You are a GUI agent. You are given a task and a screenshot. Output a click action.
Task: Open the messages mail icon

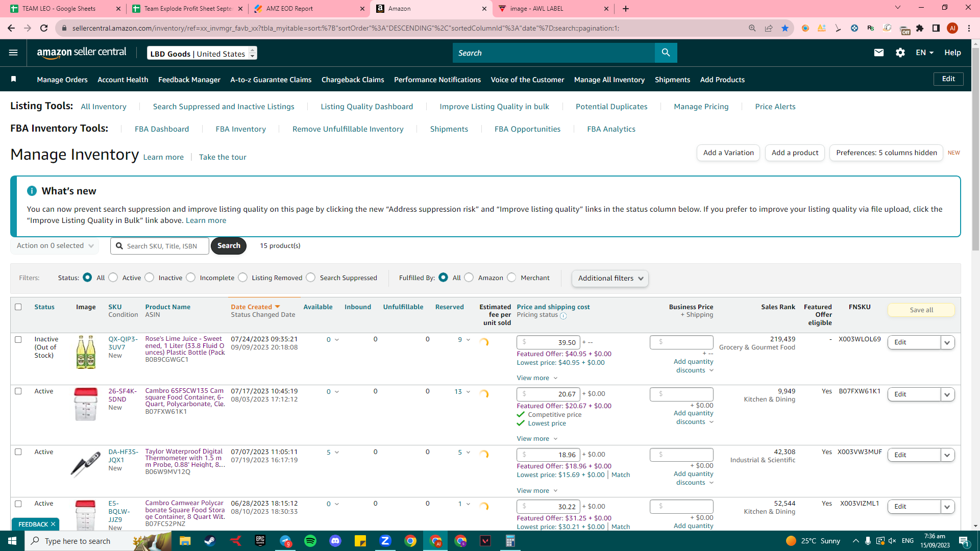878,53
